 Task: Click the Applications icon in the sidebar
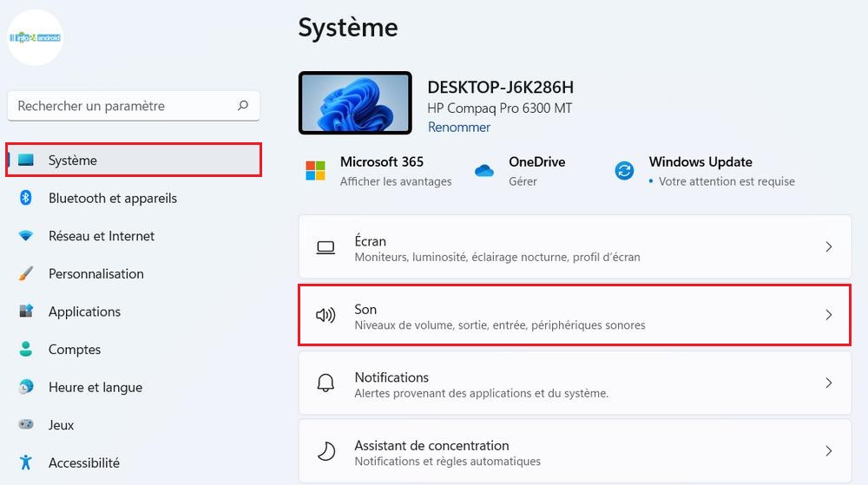[x=26, y=311]
